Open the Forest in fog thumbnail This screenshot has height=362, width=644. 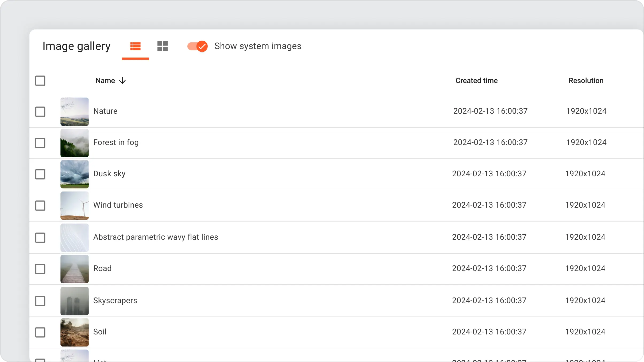[x=75, y=143]
